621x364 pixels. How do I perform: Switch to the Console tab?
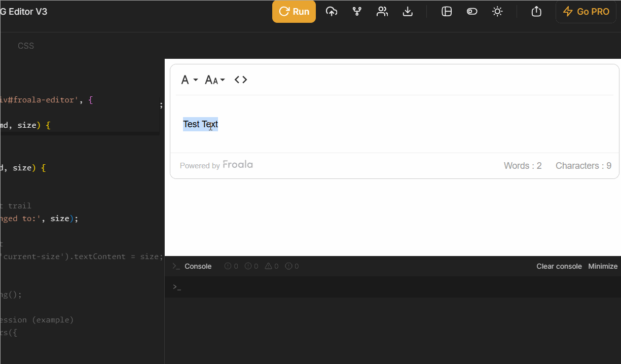198,266
